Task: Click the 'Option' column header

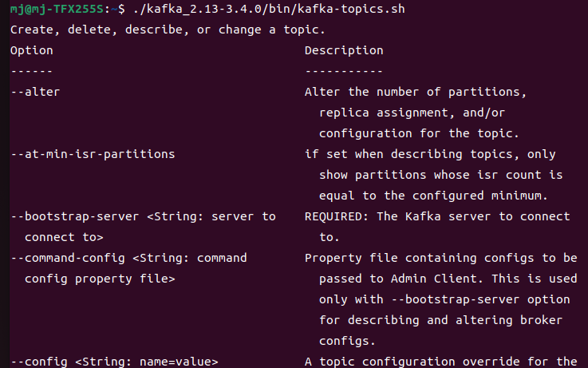Action: coord(31,50)
